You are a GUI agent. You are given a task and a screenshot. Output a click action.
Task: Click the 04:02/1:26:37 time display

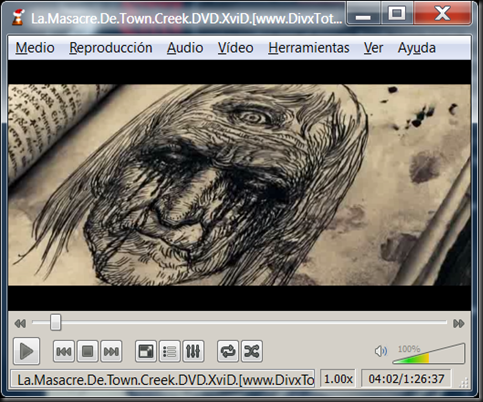[406, 379]
